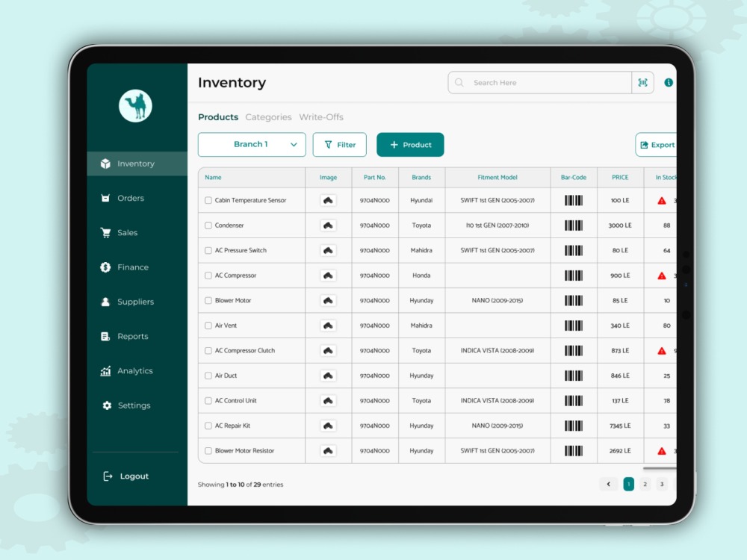Click the Cabin Temperature Sensor low-stock warning

[662, 200]
